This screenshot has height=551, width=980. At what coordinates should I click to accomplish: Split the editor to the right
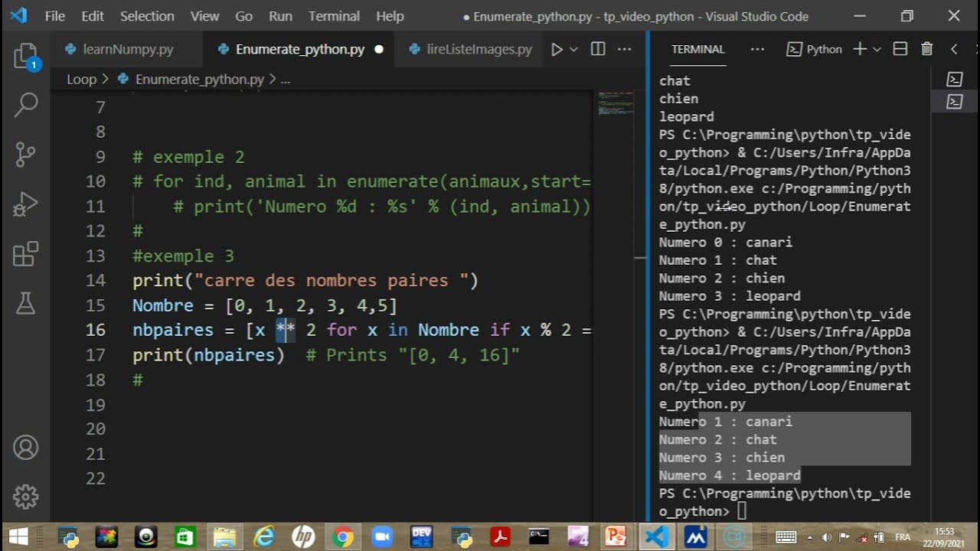point(598,49)
